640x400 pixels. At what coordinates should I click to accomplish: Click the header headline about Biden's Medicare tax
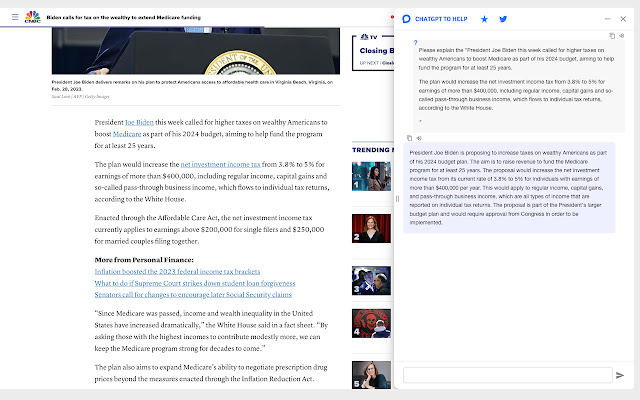[123, 18]
